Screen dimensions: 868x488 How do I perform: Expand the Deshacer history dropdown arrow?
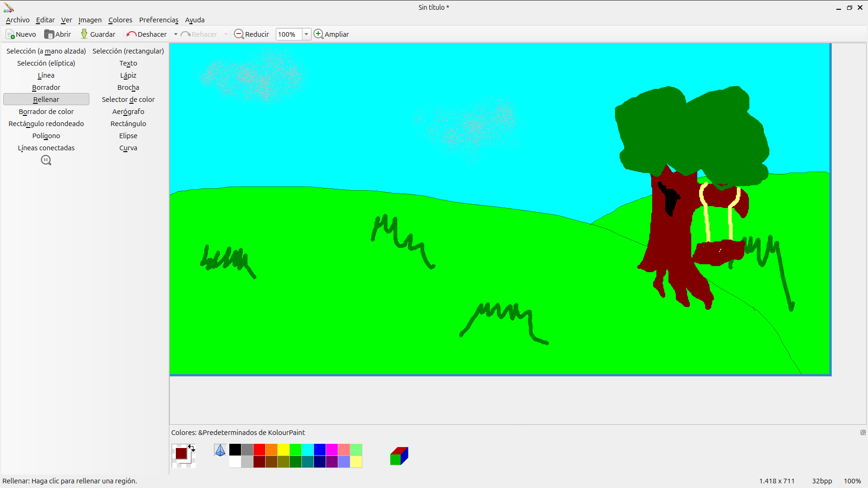[176, 34]
